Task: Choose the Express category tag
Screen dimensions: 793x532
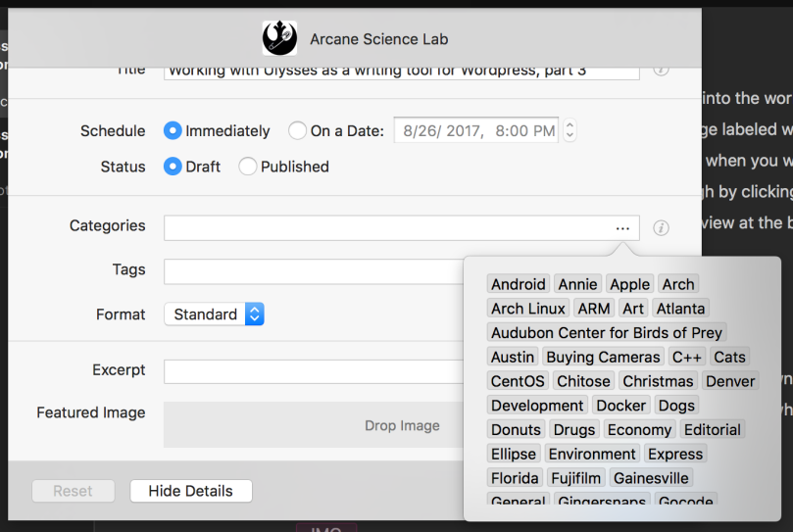Action: click(675, 455)
